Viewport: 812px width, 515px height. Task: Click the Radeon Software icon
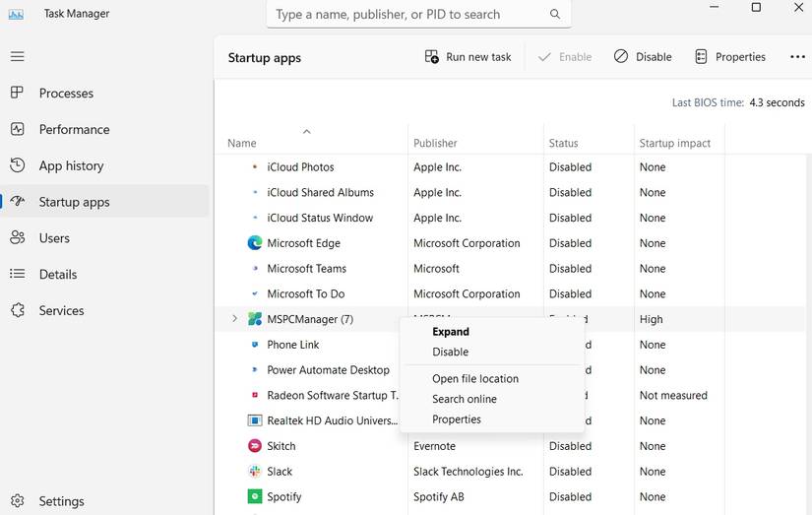click(254, 395)
